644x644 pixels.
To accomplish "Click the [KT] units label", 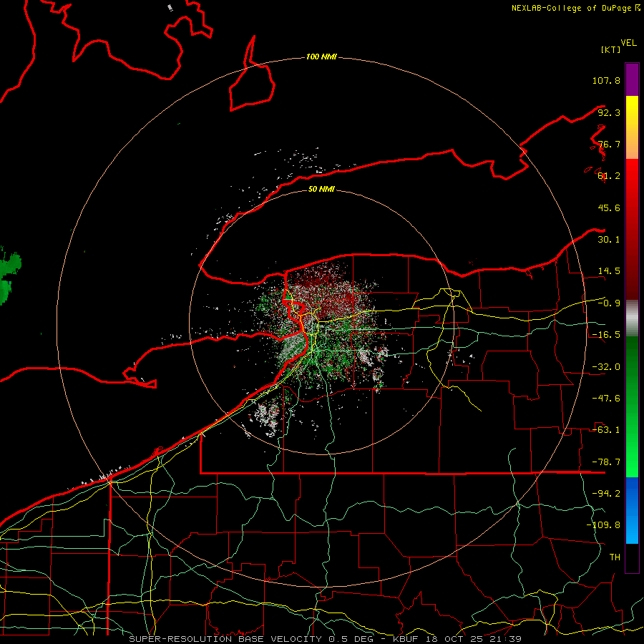I will point(611,49).
